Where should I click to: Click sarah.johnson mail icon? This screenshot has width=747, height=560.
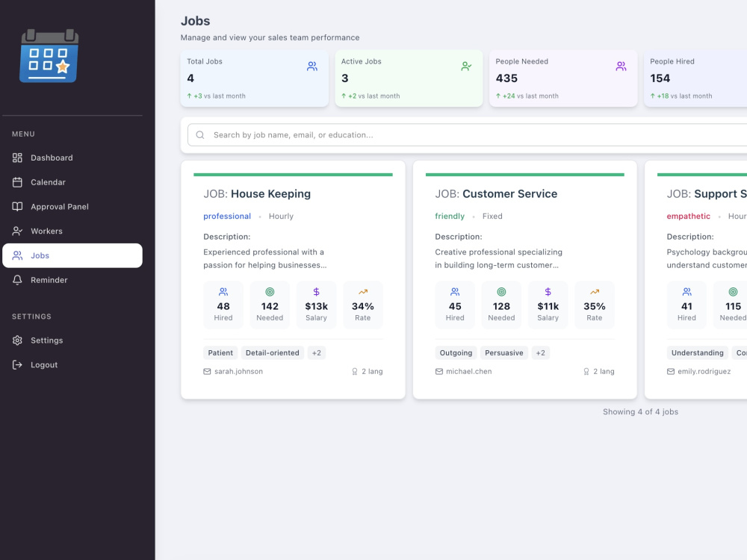[207, 371]
